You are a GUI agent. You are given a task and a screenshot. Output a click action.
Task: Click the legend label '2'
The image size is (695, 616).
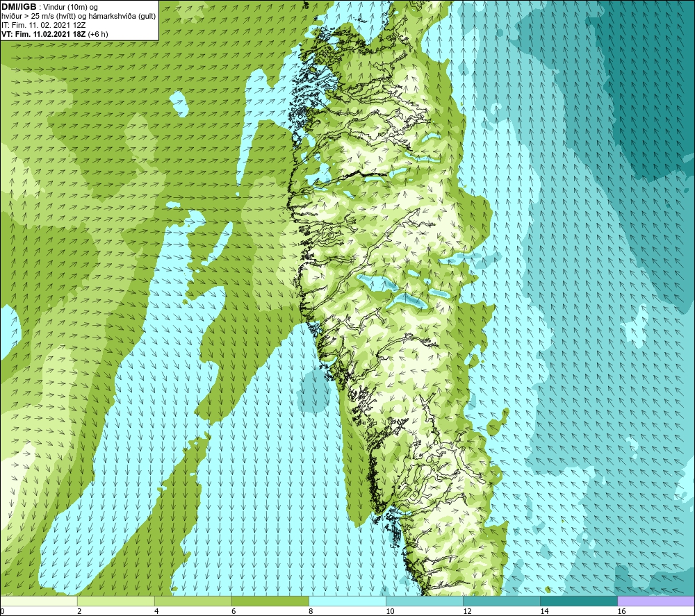tap(79, 611)
